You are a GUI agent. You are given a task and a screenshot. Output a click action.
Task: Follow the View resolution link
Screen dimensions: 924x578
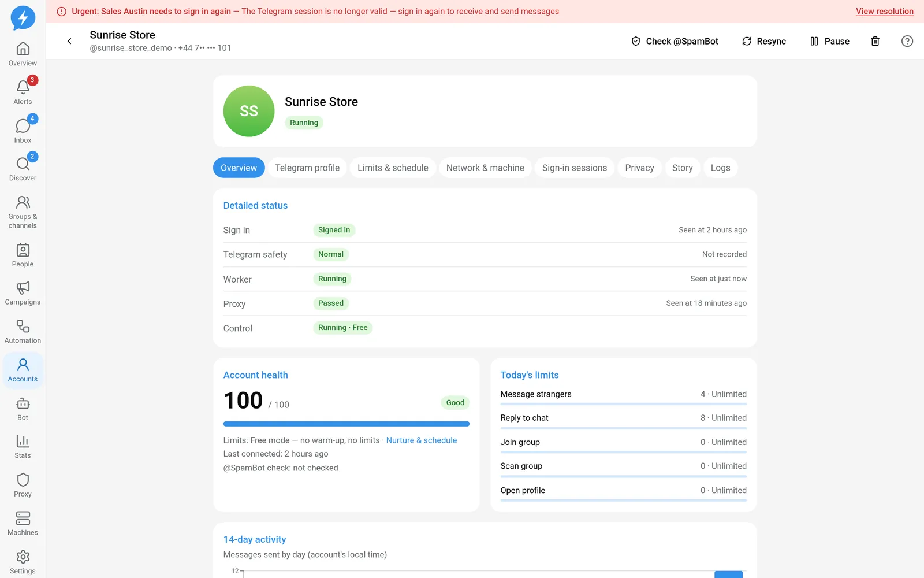[884, 12]
